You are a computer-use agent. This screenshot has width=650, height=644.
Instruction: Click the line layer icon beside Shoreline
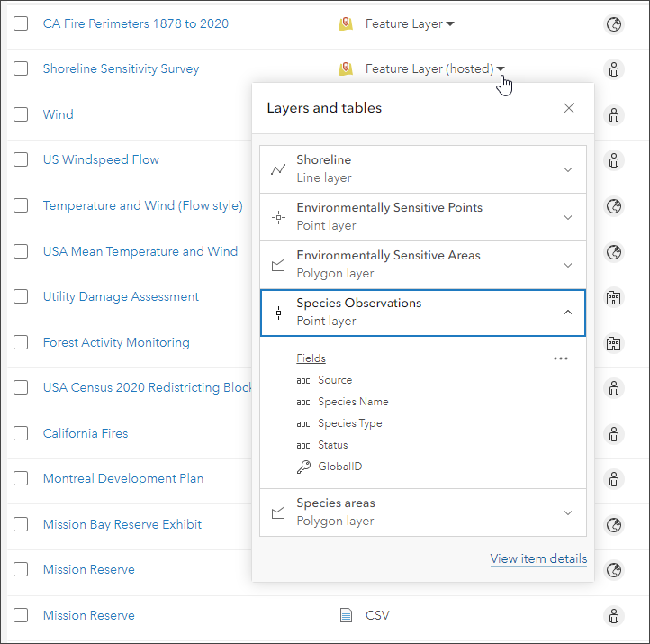(x=278, y=169)
